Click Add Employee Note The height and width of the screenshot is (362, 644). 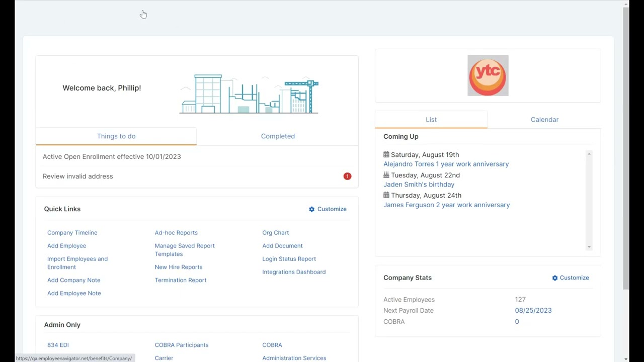click(74, 293)
